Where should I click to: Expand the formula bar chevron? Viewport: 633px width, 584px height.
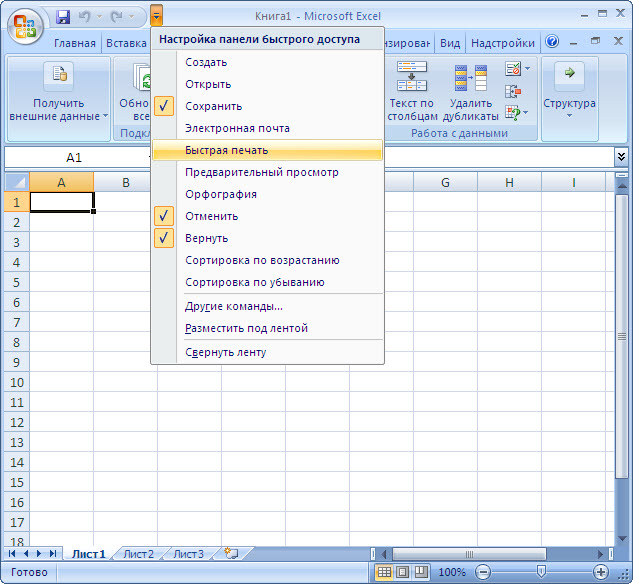click(x=621, y=157)
